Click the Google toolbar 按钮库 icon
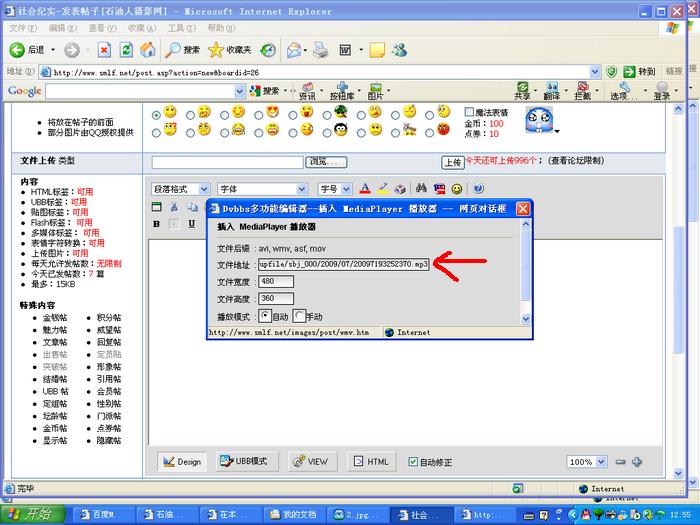This screenshot has width=700, height=525. pos(342,91)
